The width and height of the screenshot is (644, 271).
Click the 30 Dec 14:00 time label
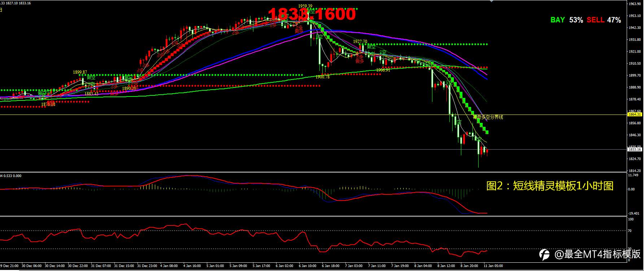point(55,266)
